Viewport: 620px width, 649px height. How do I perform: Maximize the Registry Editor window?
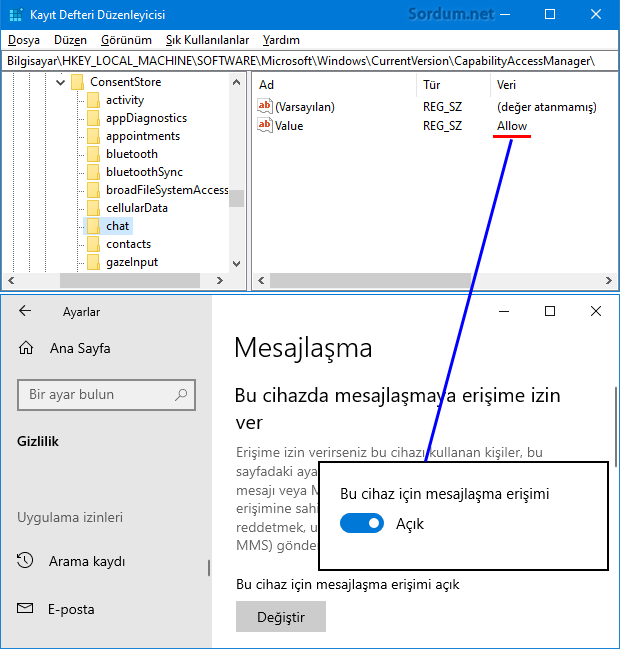(x=550, y=14)
